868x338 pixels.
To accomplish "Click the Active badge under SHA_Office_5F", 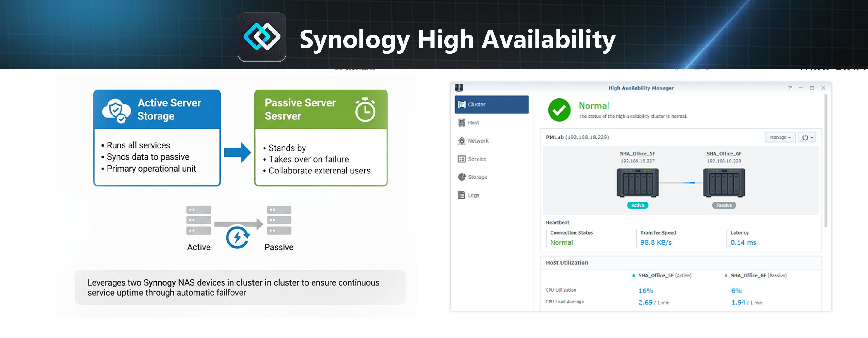I will 637,205.
